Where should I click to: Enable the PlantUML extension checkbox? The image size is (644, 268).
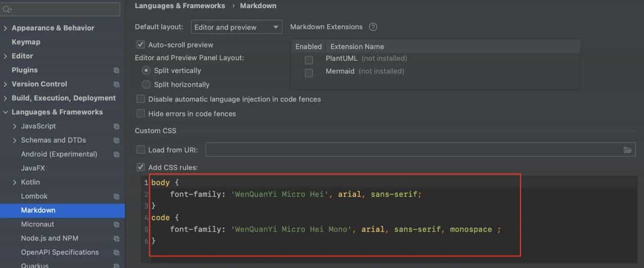(309, 60)
